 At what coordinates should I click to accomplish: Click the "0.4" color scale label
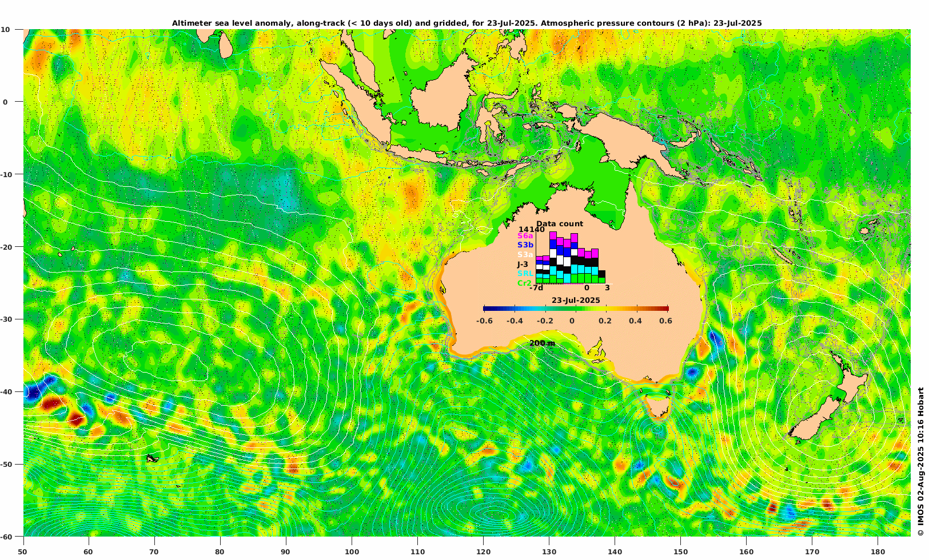tap(635, 321)
